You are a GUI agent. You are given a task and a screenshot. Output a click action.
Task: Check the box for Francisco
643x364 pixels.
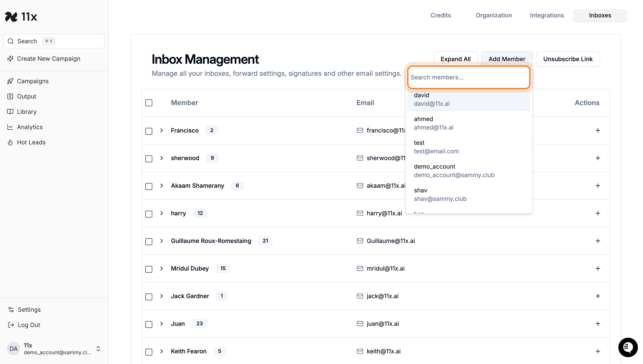pos(149,131)
